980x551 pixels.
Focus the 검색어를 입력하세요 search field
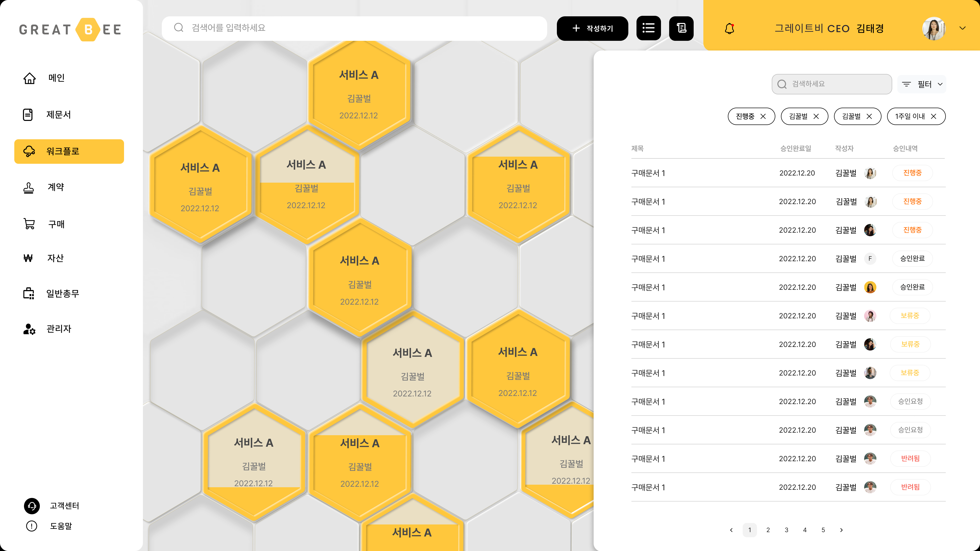coord(354,28)
